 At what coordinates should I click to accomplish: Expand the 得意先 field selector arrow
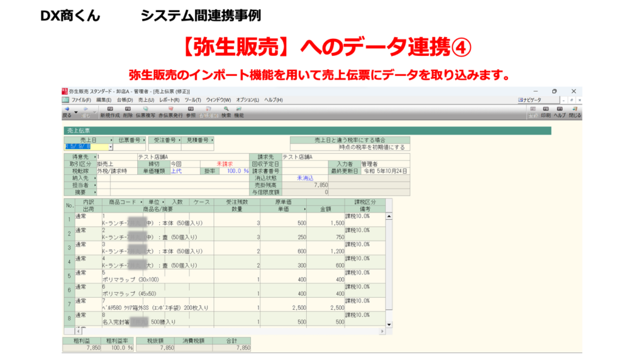pyautogui.click(x=94, y=157)
